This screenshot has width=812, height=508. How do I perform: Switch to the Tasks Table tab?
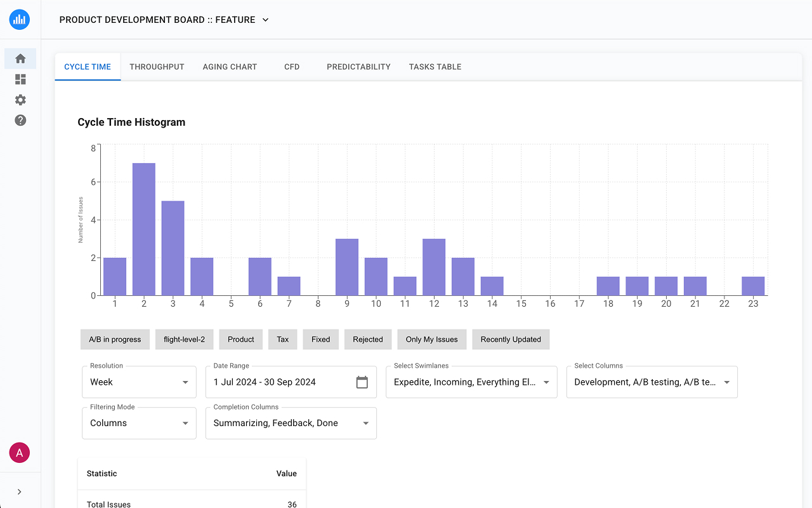coord(435,67)
